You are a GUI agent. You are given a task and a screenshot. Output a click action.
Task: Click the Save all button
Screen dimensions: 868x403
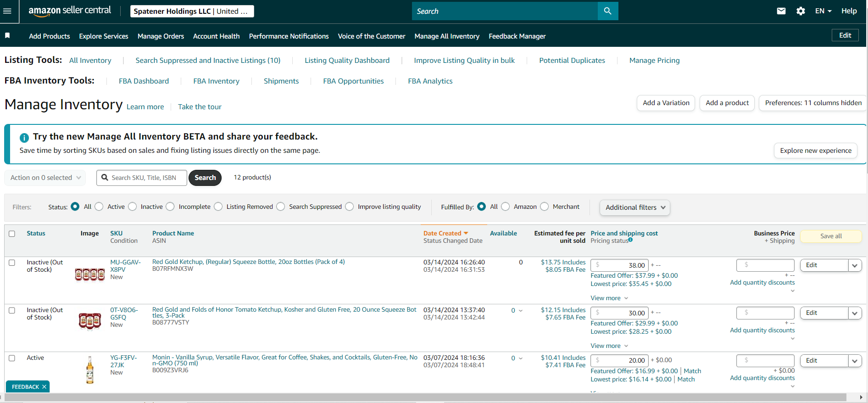tap(831, 236)
